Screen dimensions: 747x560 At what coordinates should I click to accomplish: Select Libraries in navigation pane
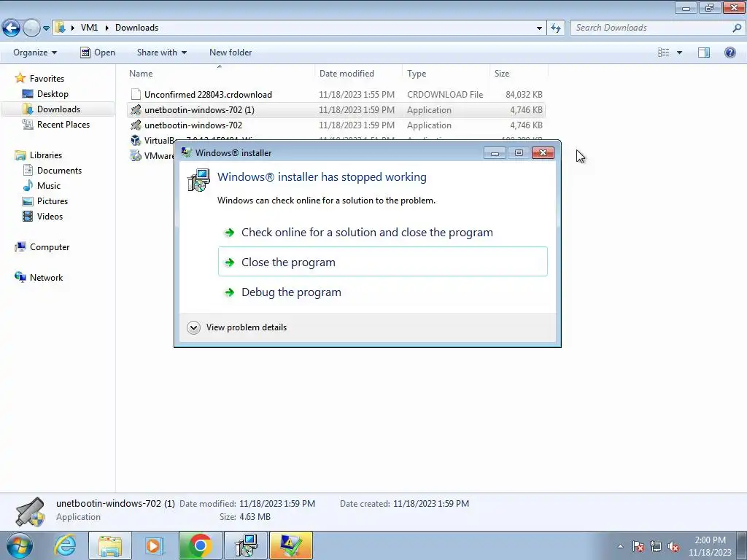46,155
